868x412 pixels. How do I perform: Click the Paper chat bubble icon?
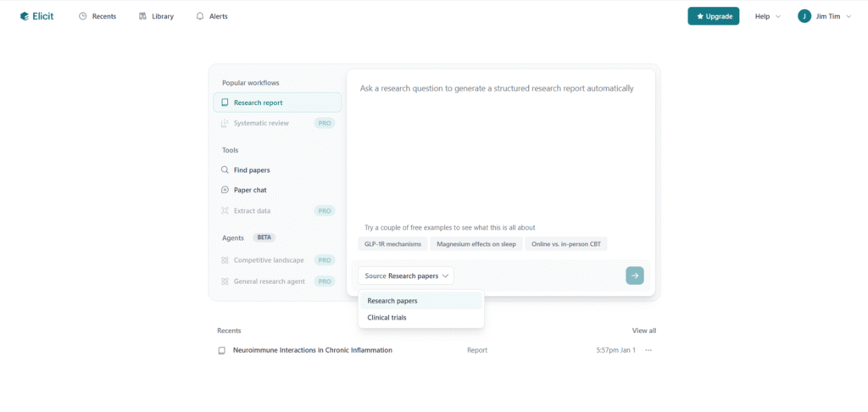(x=225, y=190)
